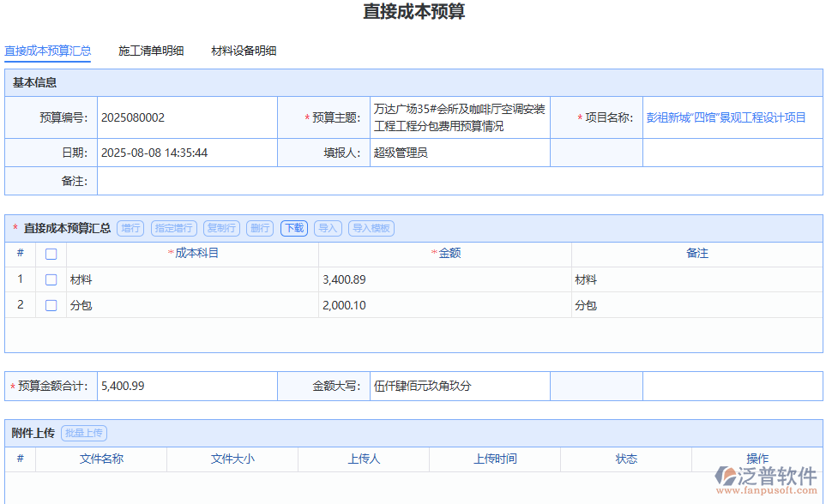Click the 金额大写 amount field
The image size is (826, 504).
461,386
